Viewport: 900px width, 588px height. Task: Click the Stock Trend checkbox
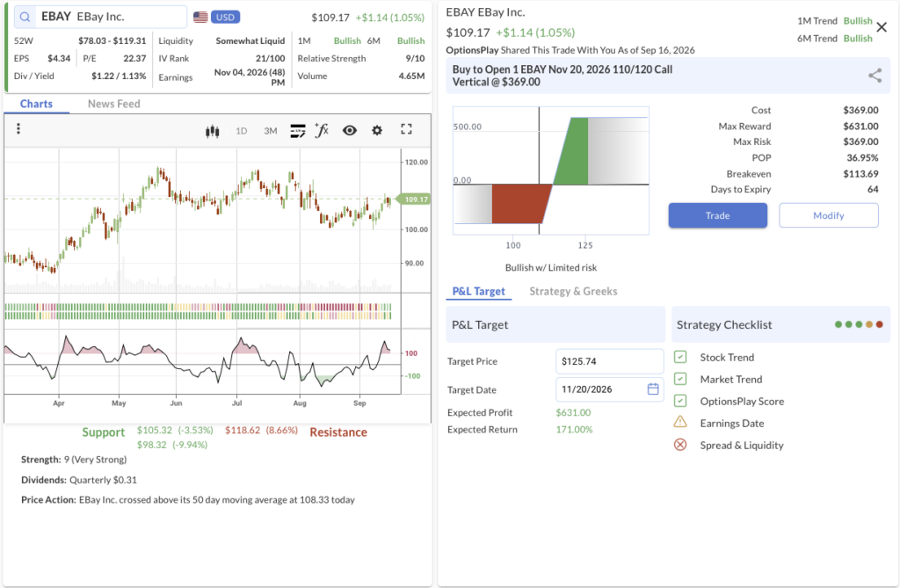(x=680, y=357)
